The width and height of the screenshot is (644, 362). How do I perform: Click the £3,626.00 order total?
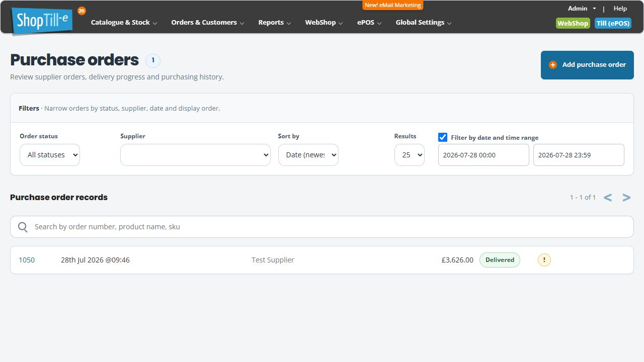tap(457, 260)
